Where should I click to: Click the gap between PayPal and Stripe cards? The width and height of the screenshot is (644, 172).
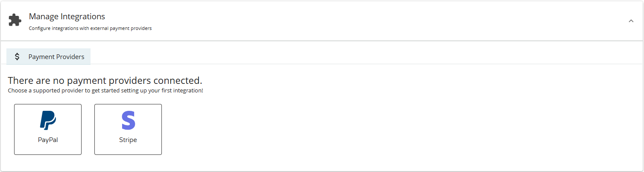click(x=88, y=129)
